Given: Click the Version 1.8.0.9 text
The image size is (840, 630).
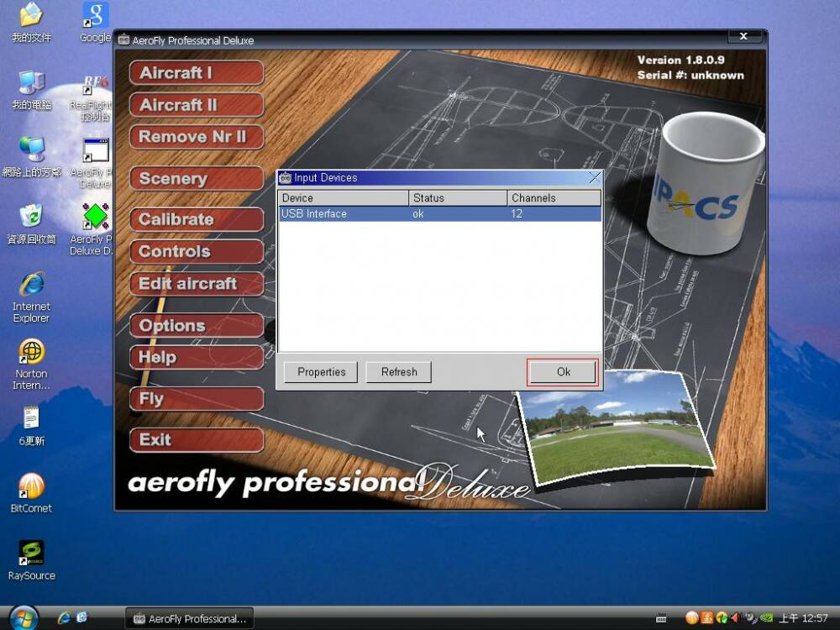Looking at the screenshot, I should point(681,60).
